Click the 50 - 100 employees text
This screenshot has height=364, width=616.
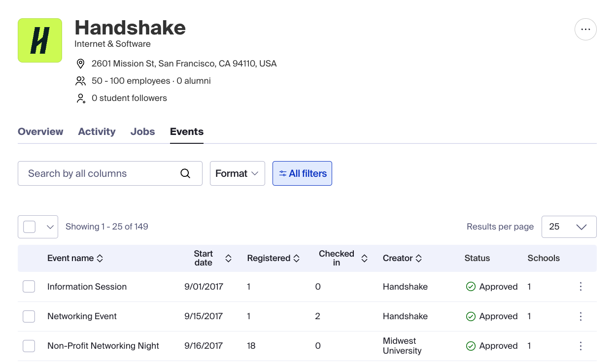pyautogui.click(x=131, y=81)
